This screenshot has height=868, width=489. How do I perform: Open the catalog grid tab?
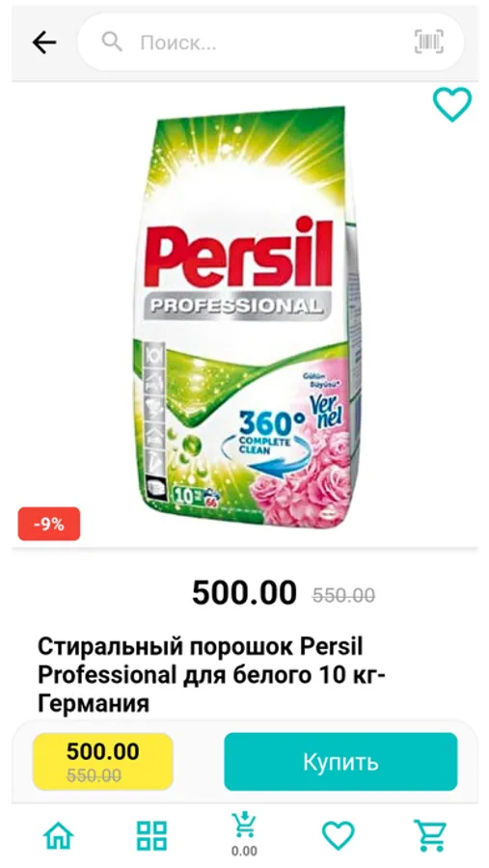coord(151,835)
